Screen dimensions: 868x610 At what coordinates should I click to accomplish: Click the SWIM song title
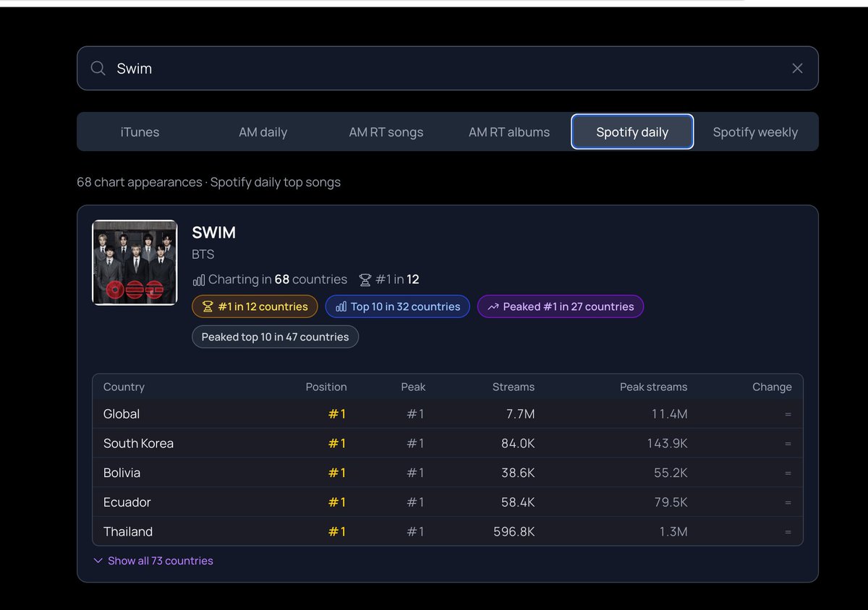[x=213, y=233]
